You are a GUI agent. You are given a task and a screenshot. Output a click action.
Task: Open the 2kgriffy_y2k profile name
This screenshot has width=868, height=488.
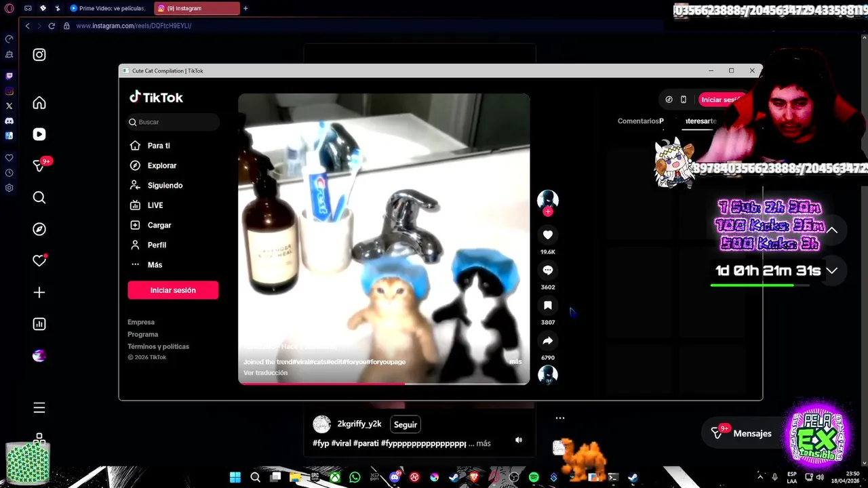[x=359, y=424]
